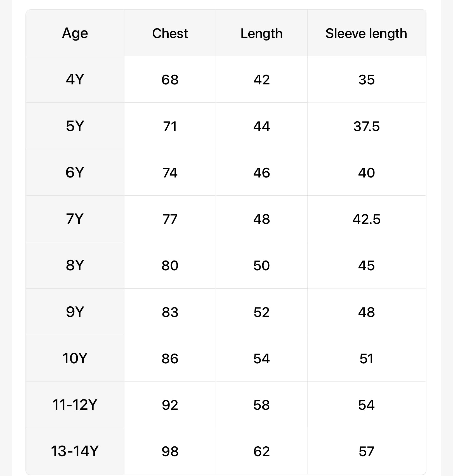Select the 8Y age row label
This screenshot has height=476, width=453.
coord(75,265)
